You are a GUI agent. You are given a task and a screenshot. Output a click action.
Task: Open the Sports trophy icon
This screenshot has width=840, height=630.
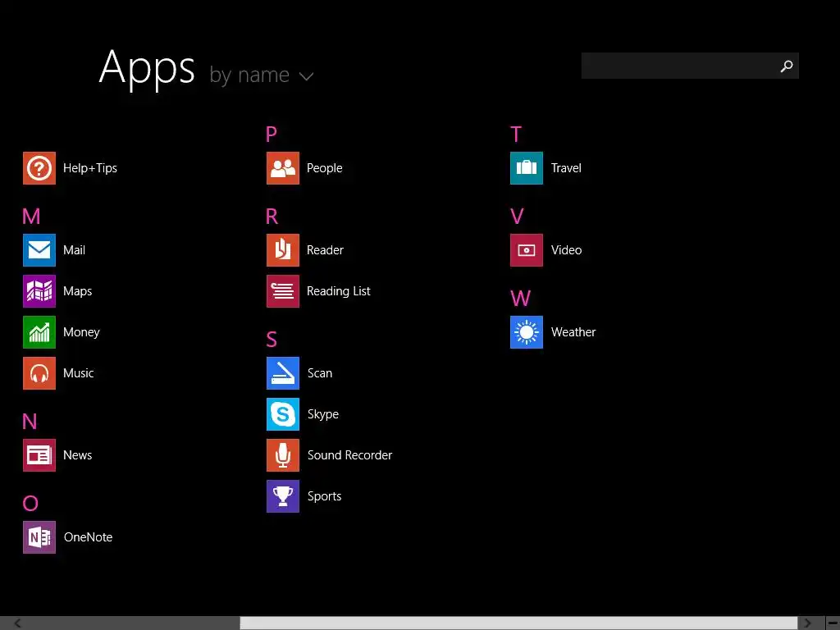[283, 496]
